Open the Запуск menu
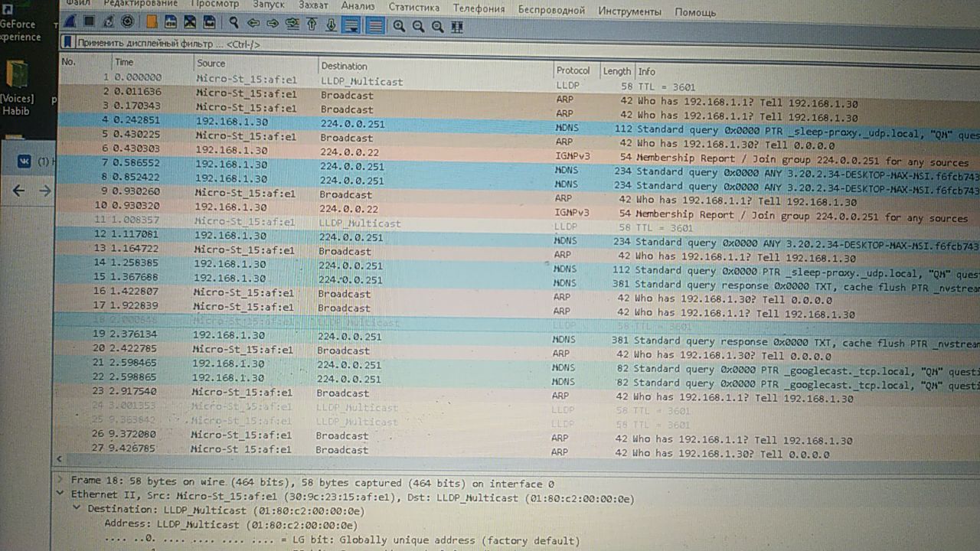The image size is (980, 551). coord(268,5)
